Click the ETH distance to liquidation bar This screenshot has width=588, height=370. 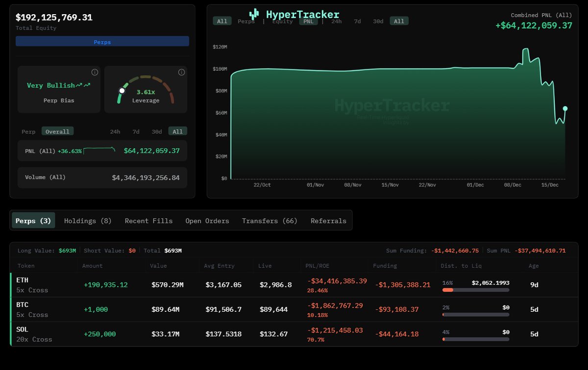[x=475, y=290]
